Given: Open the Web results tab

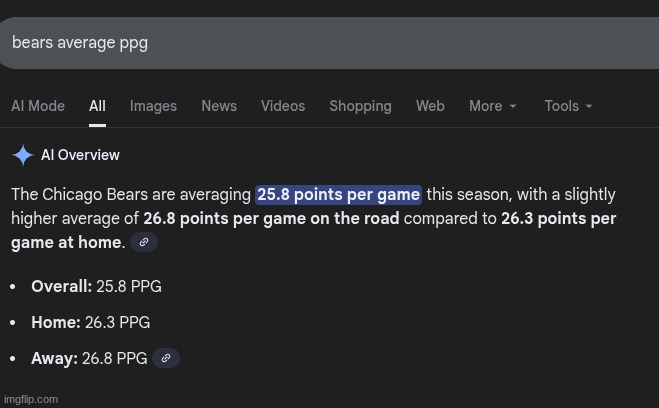Looking at the screenshot, I should coord(430,106).
